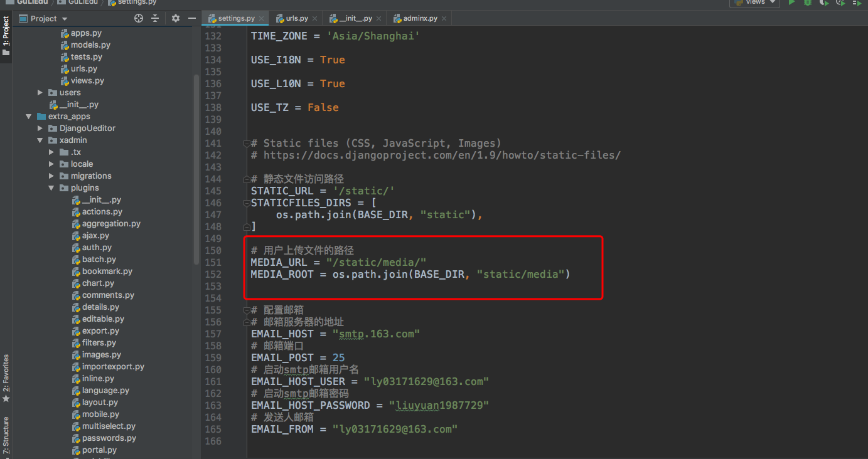Expand the migrations folder
This screenshot has width=868, height=459.
tap(52, 176)
